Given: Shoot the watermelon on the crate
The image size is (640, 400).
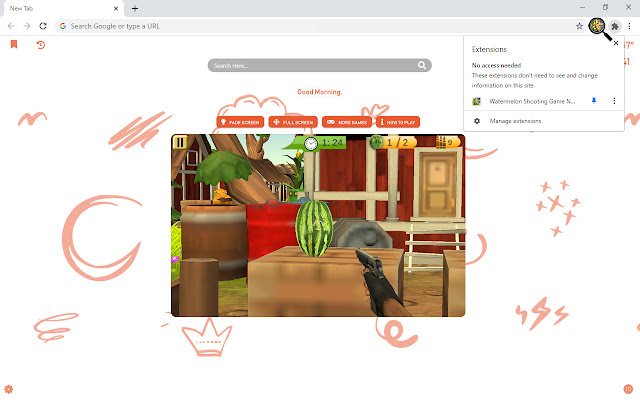Looking at the screenshot, I should [x=313, y=228].
